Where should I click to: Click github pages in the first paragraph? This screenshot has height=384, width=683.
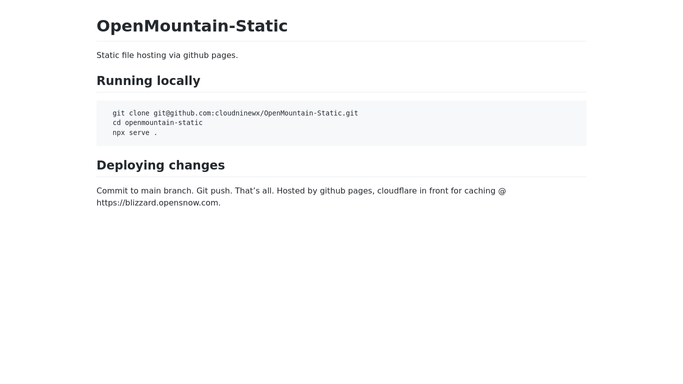tap(209, 55)
